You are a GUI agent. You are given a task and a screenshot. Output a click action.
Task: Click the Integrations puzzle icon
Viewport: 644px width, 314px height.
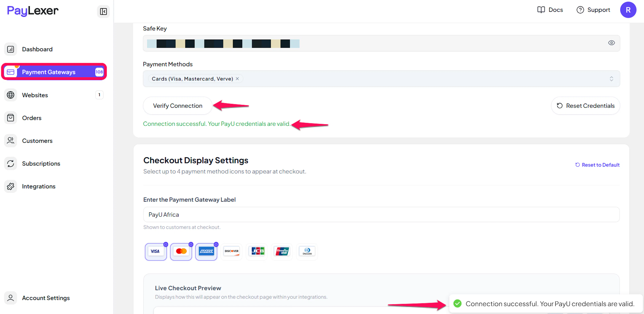(11, 186)
